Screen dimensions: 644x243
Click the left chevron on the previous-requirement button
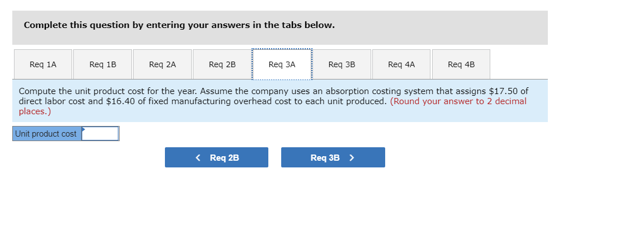pyautogui.click(x=198, y=158)
